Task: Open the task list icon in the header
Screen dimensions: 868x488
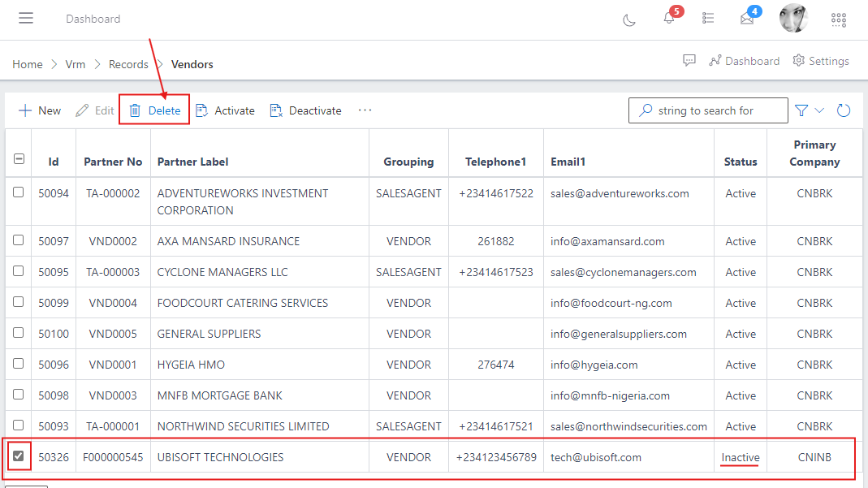Action: 708,19
